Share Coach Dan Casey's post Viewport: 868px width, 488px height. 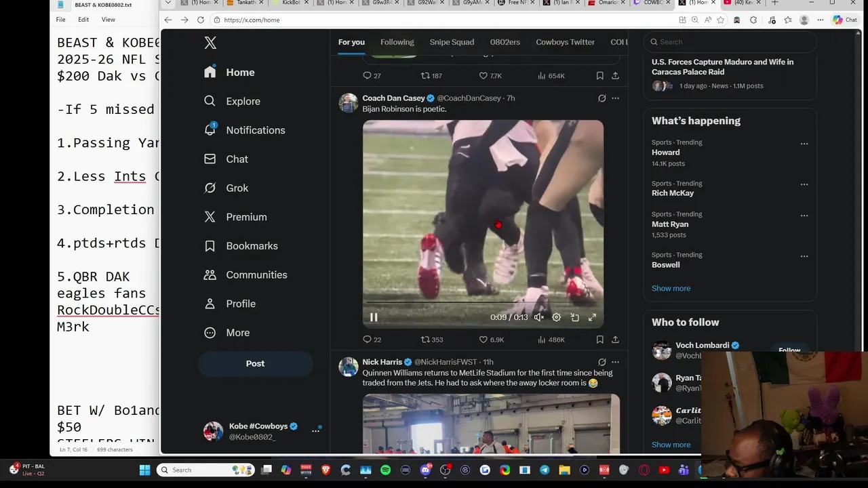(x=615, y=340)
